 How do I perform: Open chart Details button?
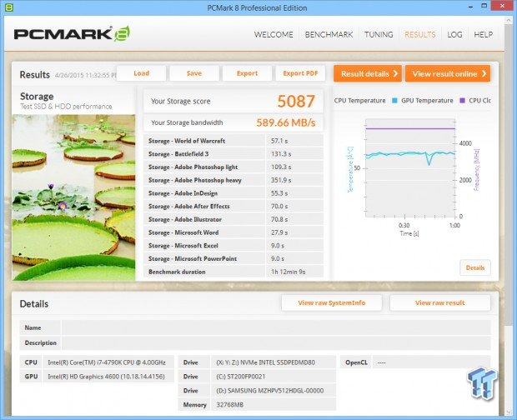[x=475, y=267]
